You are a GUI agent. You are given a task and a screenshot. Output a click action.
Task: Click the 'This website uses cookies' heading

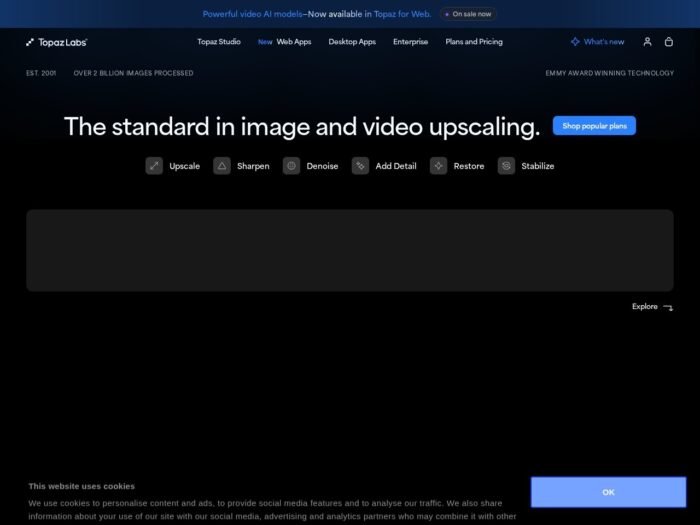click(81, 486)
